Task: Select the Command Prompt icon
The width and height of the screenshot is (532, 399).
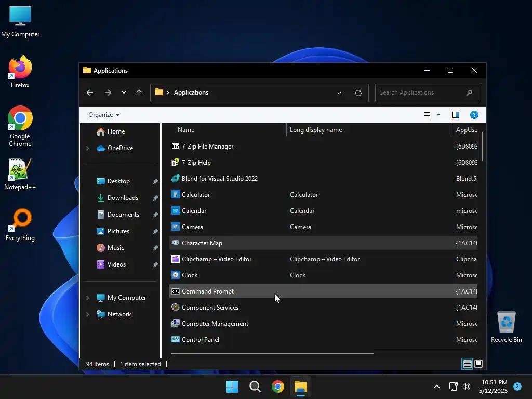Action: 176,291
